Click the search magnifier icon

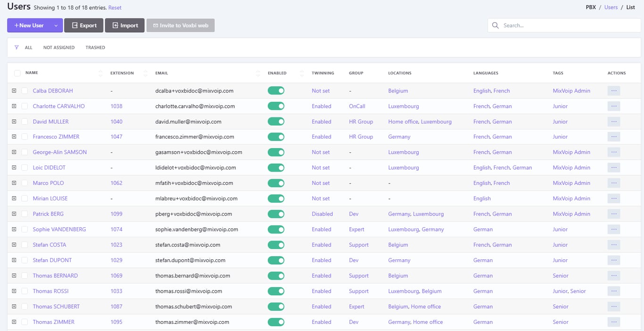pos(495,25)
